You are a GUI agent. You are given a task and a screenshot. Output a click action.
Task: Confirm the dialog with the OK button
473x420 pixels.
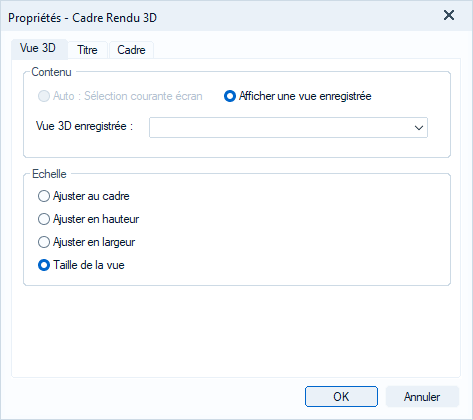click(341, 397)
